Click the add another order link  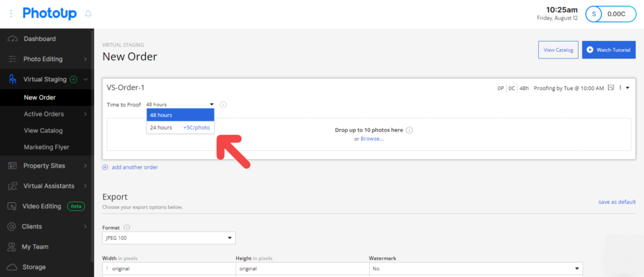click(x=135, y=167)
